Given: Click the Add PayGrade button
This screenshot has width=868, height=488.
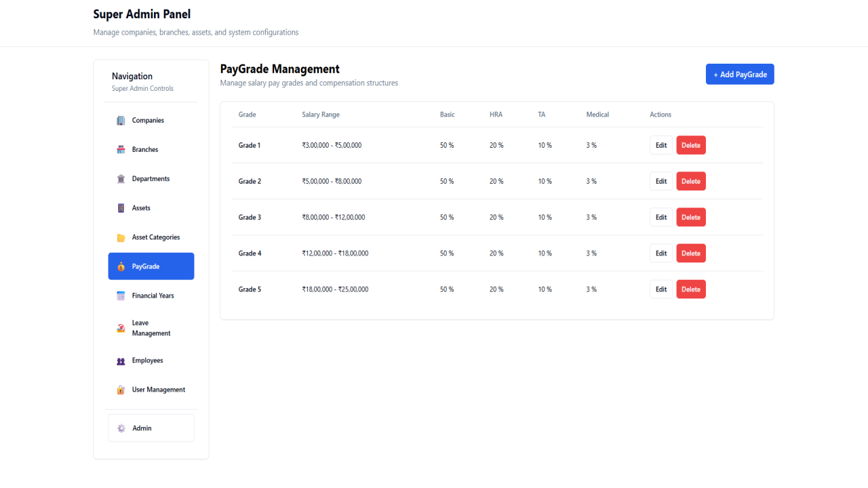Looking at the screenshot, I should tap(740, 75).
